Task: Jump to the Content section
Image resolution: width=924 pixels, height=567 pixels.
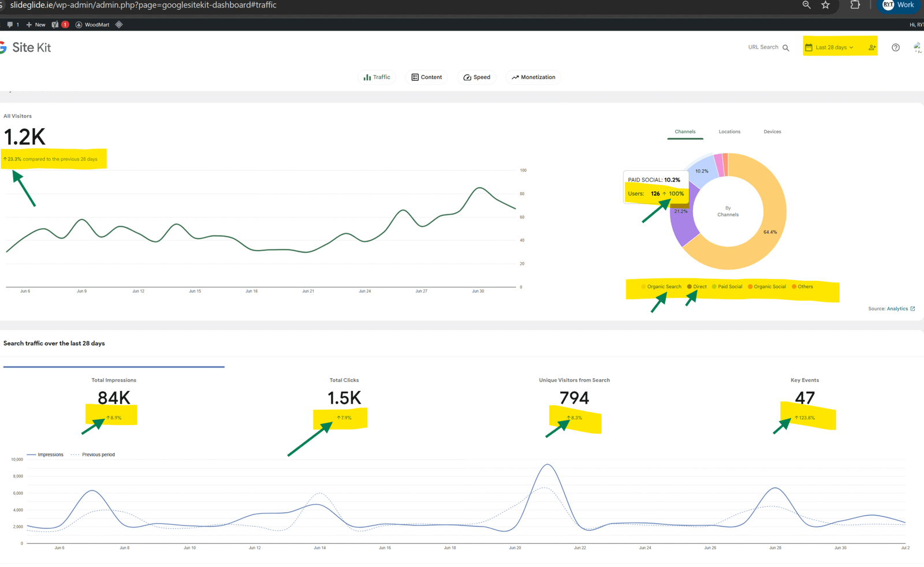Action: 426,77
